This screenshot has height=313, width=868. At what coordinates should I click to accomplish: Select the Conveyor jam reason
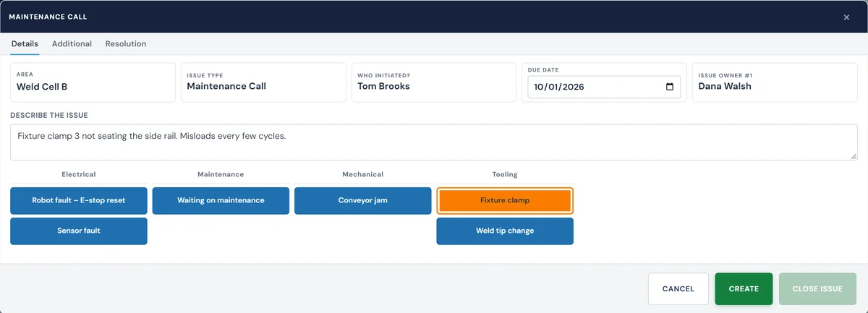coord(363,201)
